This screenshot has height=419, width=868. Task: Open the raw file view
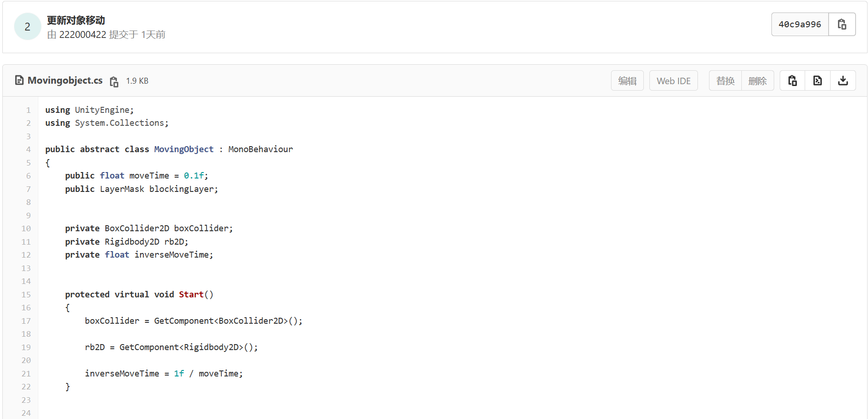817,81
